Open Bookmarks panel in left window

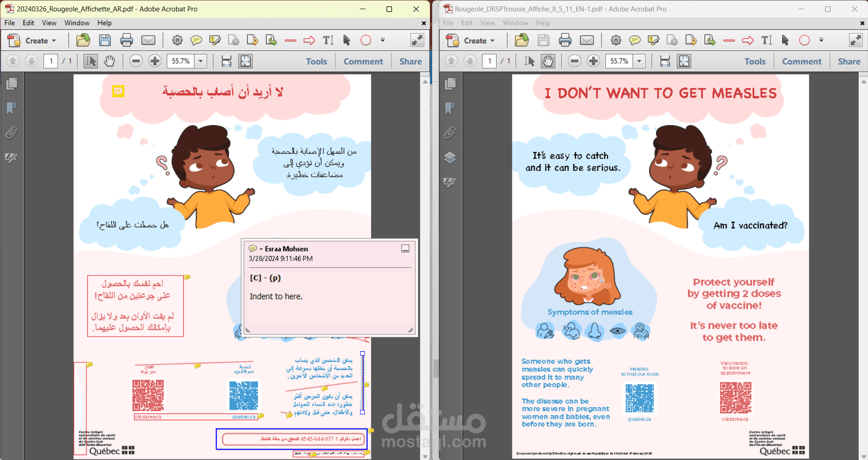click(x=11, y=108)
